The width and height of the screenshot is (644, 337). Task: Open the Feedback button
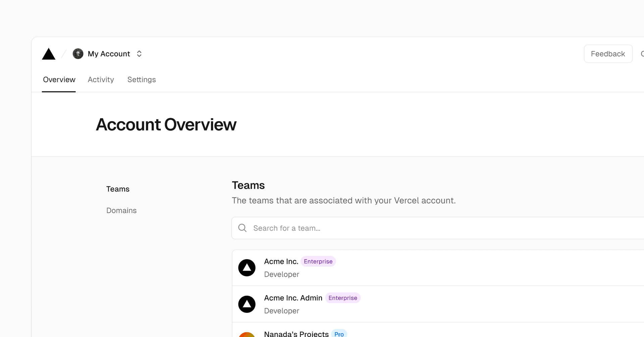(x=608, y=54)
